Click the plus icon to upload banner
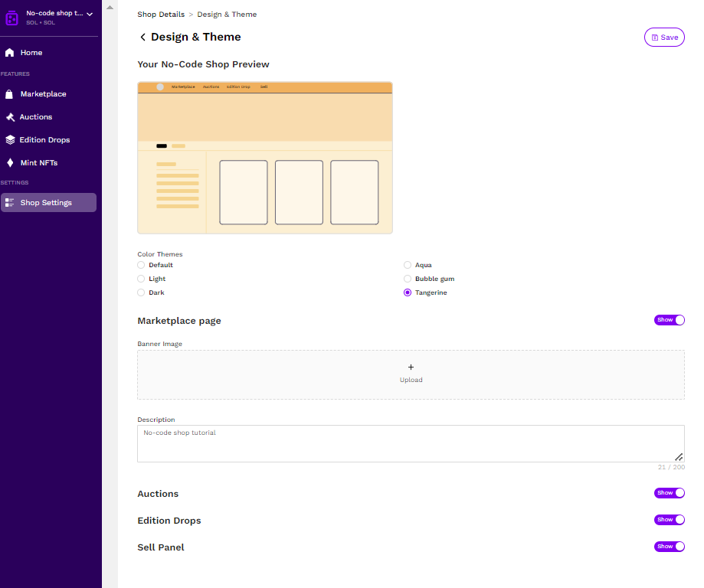 point(411,367)
